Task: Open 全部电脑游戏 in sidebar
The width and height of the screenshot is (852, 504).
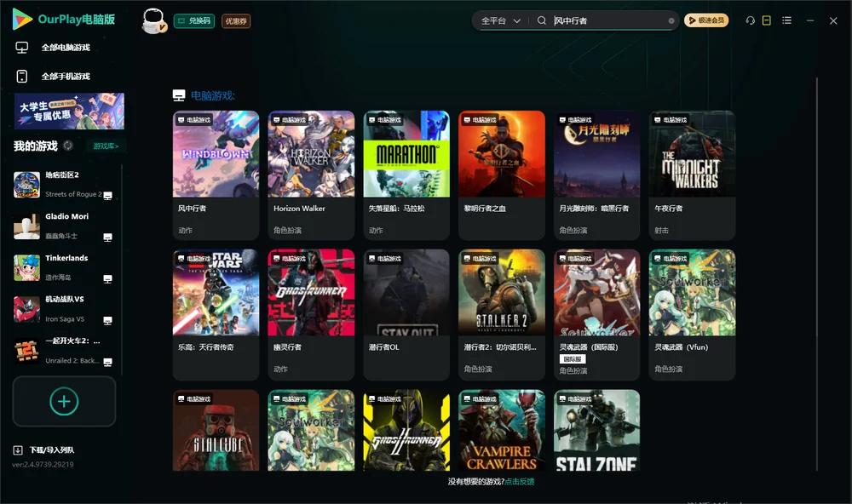Action: pyautogui.click(x=66, y=48)
